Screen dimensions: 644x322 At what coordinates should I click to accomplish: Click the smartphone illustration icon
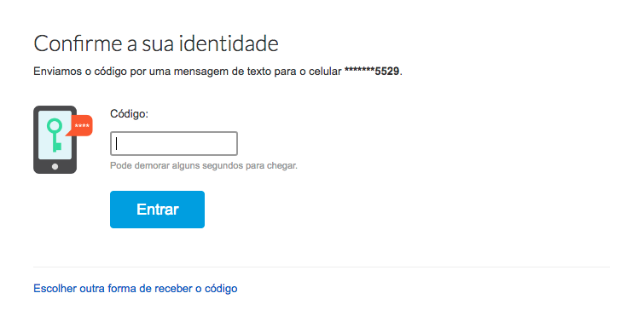(x=63, y=140)
